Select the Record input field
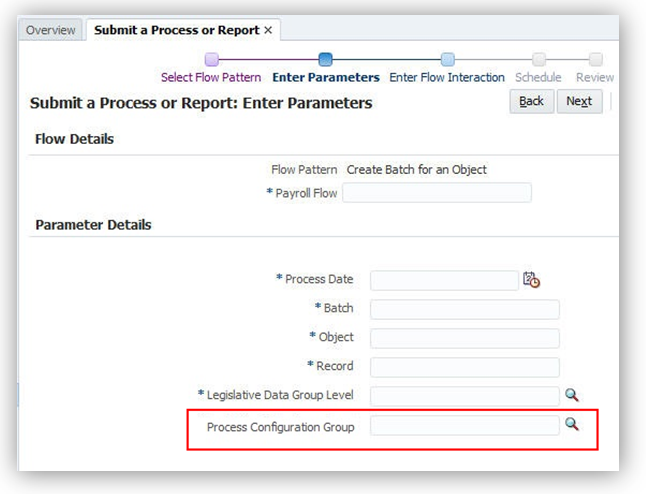Screen dimensions: 646x494 pyautogui.click(x=464, y=367)
